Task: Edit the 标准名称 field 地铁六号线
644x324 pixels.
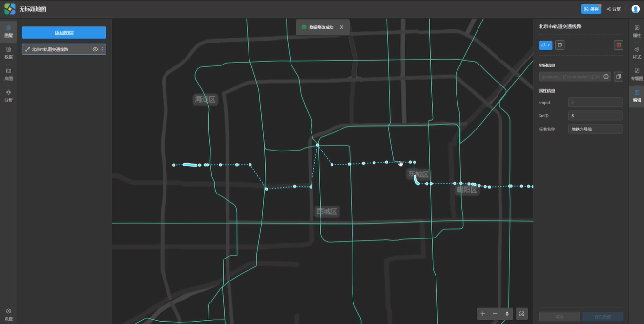Action: tap(595, 129)
